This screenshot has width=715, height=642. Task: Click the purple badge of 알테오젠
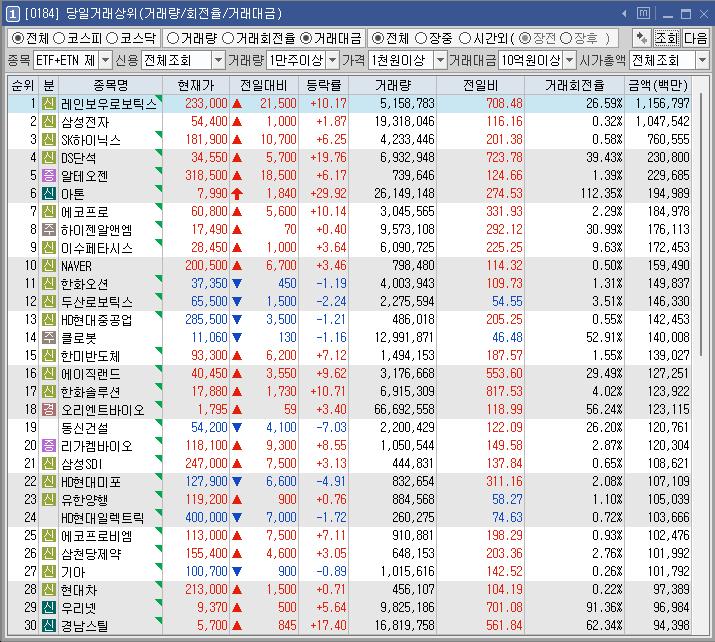(x=49, y=176)
